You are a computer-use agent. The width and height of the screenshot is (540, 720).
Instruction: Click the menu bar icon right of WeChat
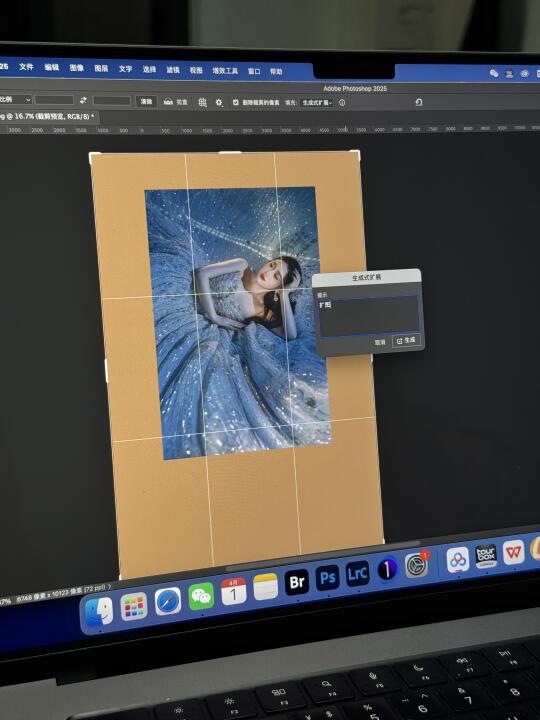[x=509, y=73]
